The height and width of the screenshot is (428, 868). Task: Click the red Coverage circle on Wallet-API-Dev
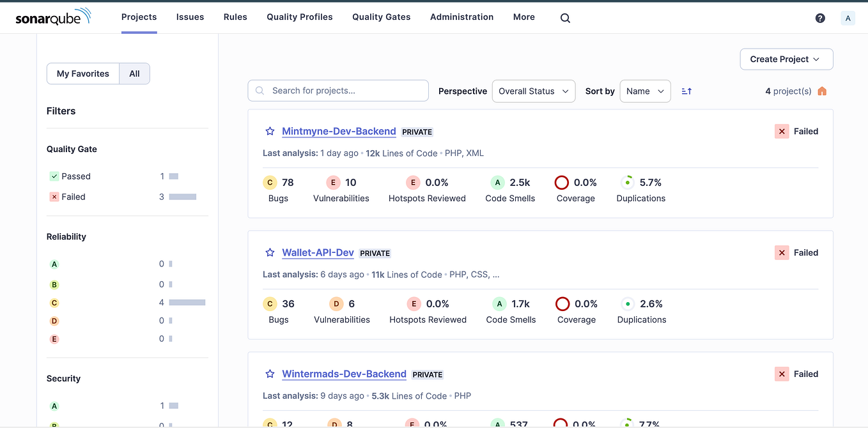pyautogui.click(x=562, y=303)
